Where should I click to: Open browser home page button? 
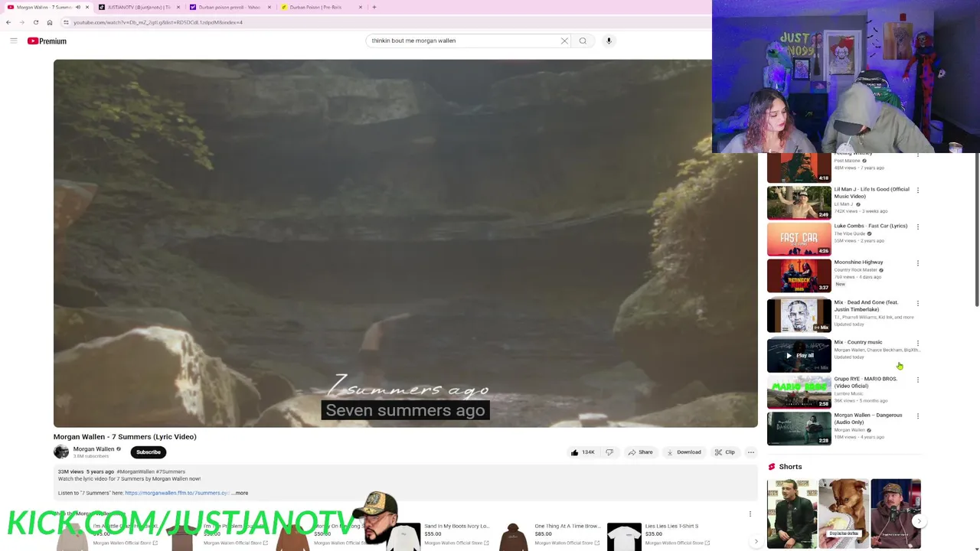coord(50,22)
